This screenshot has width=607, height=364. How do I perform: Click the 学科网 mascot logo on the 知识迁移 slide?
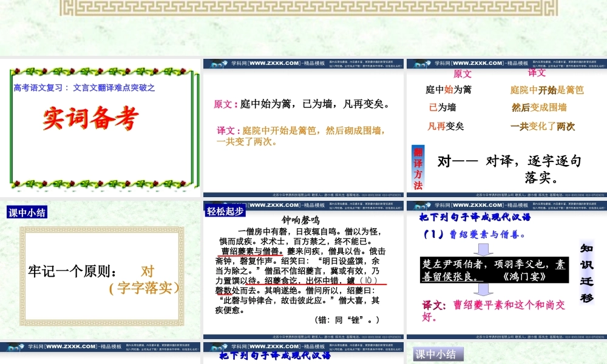(x=422, y=206)
